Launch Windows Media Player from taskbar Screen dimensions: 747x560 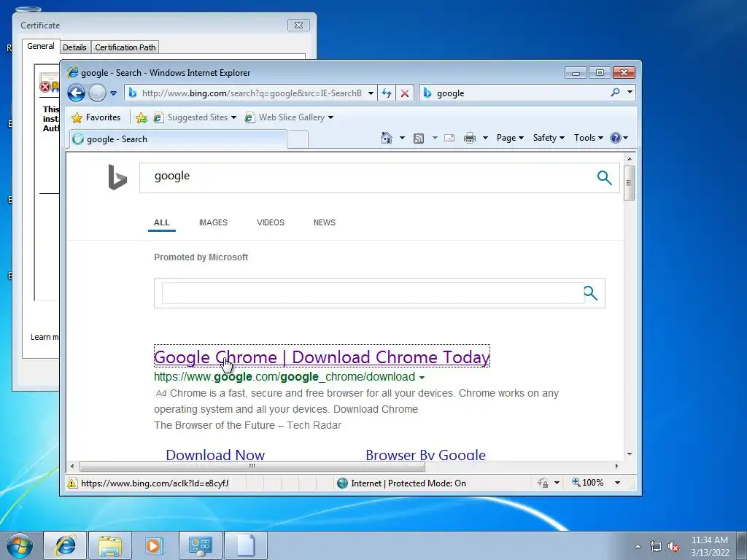point(154,545)
